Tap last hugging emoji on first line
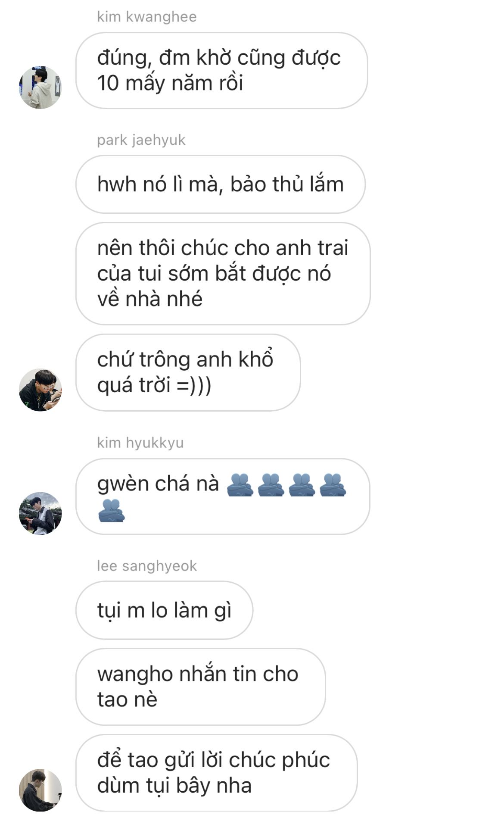Screen dimensions: 504x815 pos(333,485)
